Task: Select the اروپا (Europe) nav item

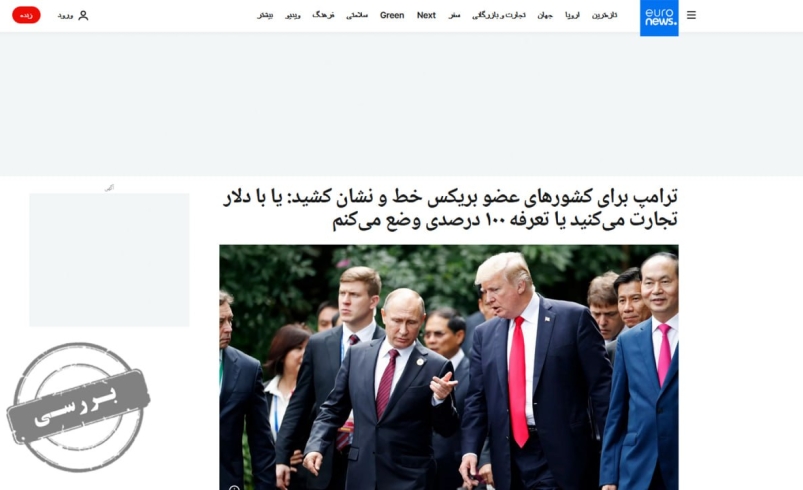Action: tap(572, 15)
